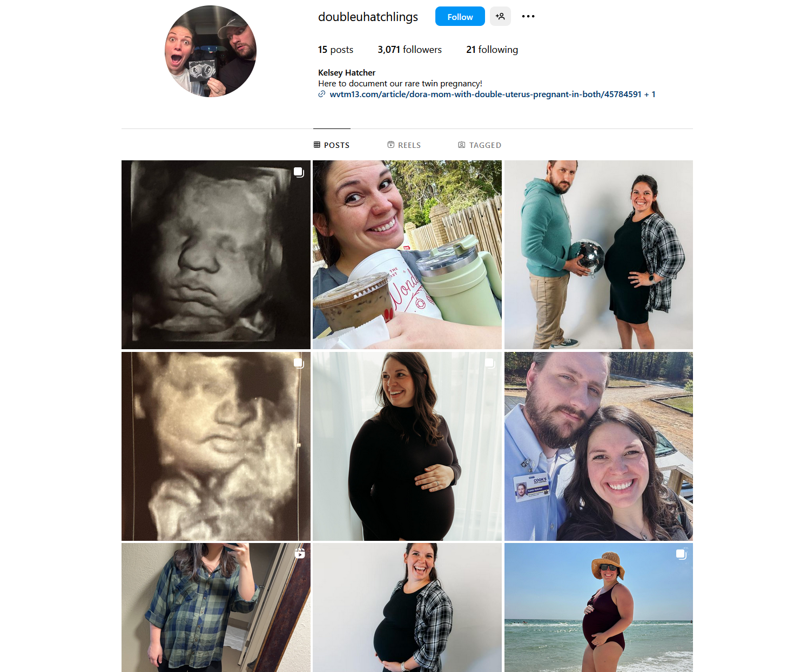Viewport: 801px width, 672px height.
Task: Click the reel icon on plaid shirt mirror post
Action: [x=300, y=553]
